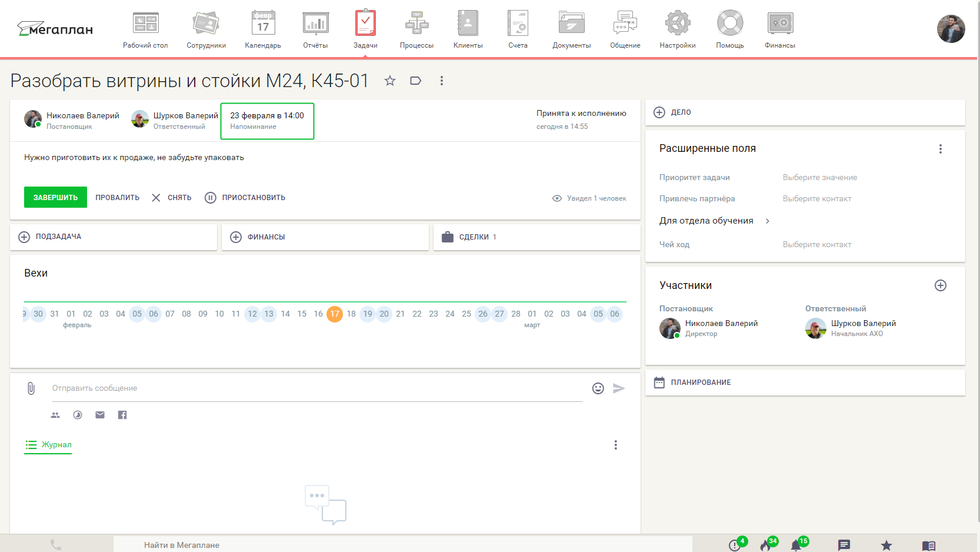Viewport: 980px width, 552px height.
Task: Open user profile avatar at top right
Action: (x=951, y=29)
